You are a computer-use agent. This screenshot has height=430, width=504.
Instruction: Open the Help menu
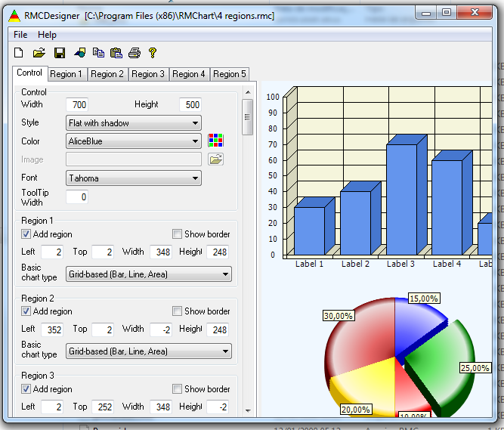47,35
